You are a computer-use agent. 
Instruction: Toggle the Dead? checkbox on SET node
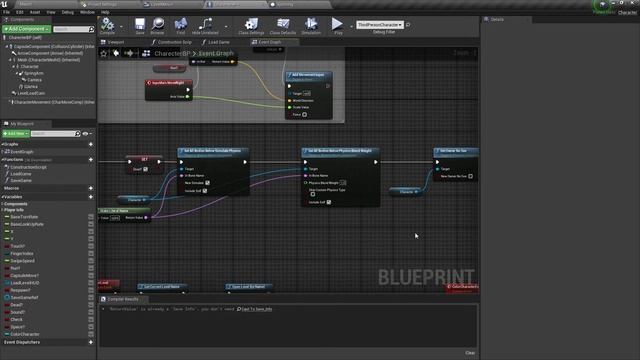coord(146,169)
